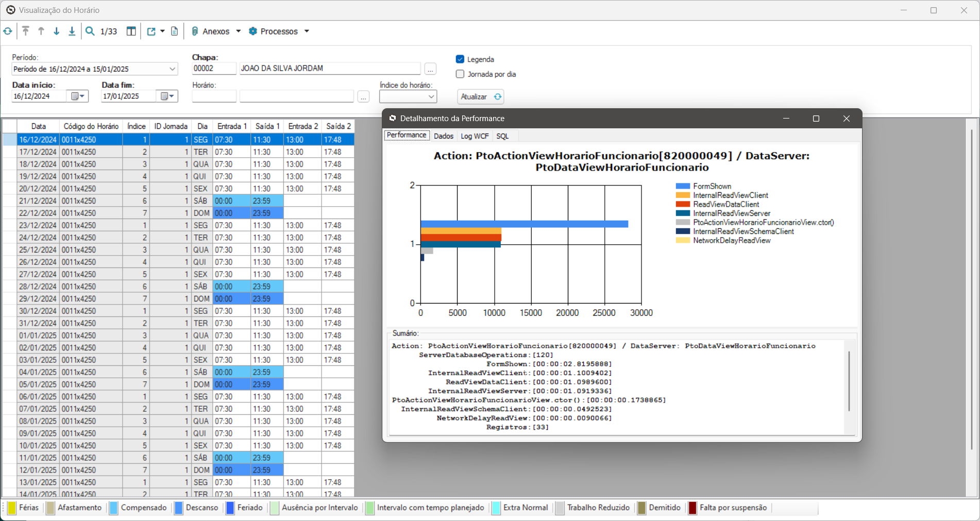Image resolution: width=980 pixels, height=521 pixels.
Task: Click the export icon in the toolbar
Action: click(x=151, y=31)
